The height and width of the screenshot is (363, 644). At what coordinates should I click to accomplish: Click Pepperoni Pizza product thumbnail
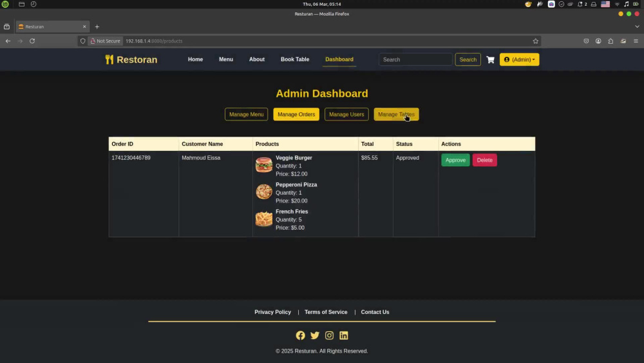(x=263, y=191)
